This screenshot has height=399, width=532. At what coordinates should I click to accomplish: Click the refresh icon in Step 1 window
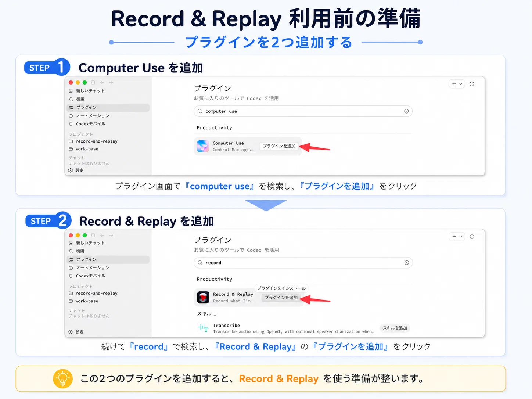472,84
